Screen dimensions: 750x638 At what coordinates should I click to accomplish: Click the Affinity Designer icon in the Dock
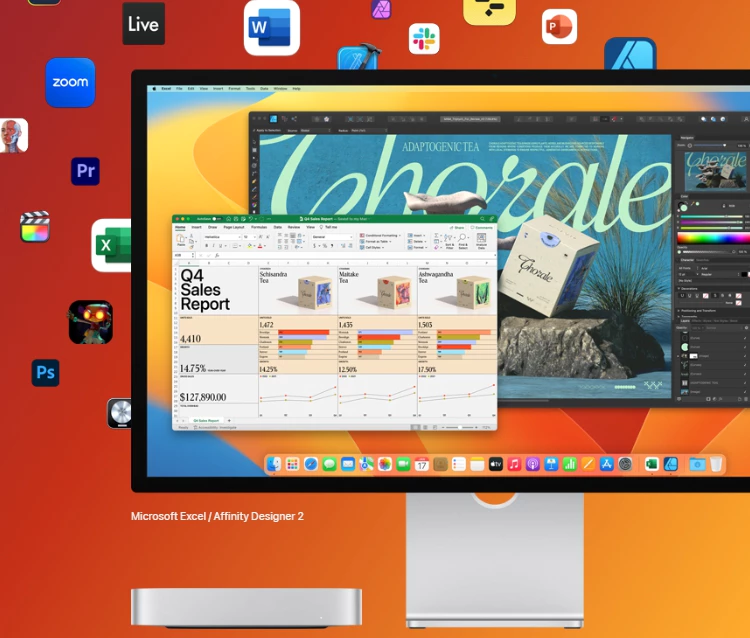point(671,464)
